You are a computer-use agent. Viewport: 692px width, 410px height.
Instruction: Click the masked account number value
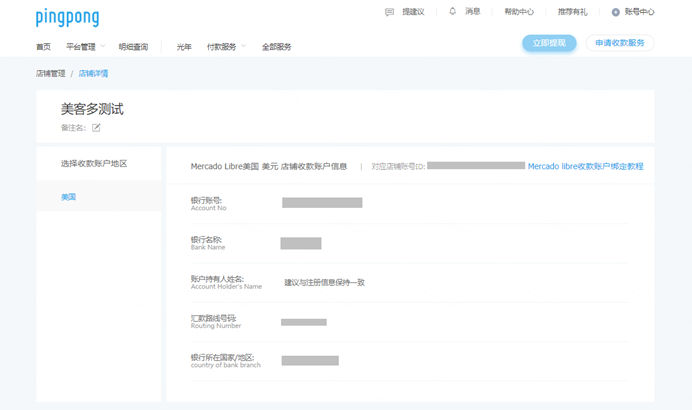pyautogui.click(x=322, y=203)
